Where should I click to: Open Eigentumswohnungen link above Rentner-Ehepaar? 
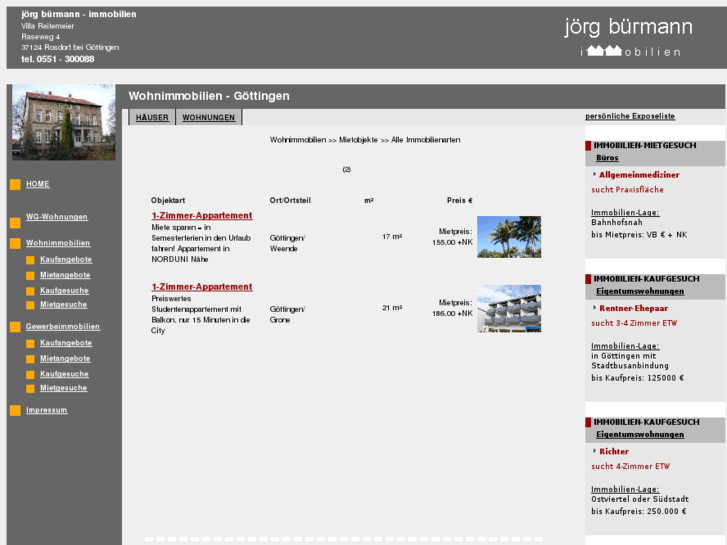tap(640, 291)
